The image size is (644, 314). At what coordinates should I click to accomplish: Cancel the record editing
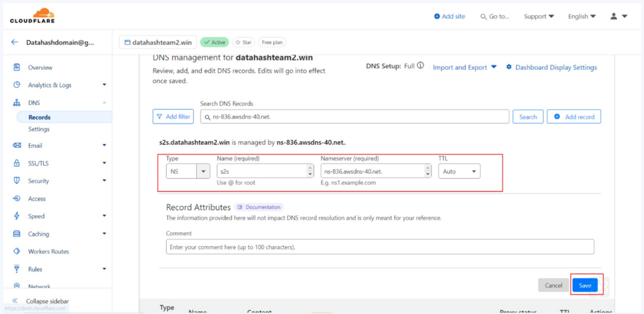553,285
